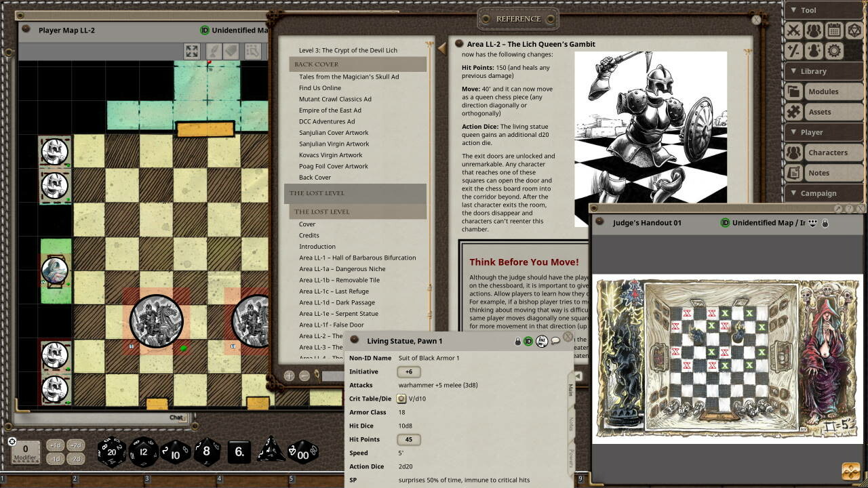Viewport: 868px width, 488px height.
Task: Toggle the lock icon on Living Statue sheet
Action: point(518,341)
